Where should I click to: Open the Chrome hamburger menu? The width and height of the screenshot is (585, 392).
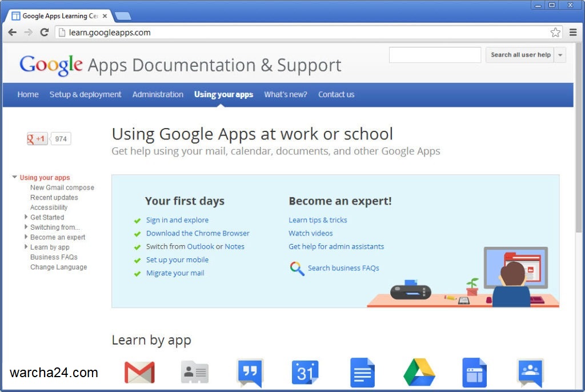click(x=573, y=33)
